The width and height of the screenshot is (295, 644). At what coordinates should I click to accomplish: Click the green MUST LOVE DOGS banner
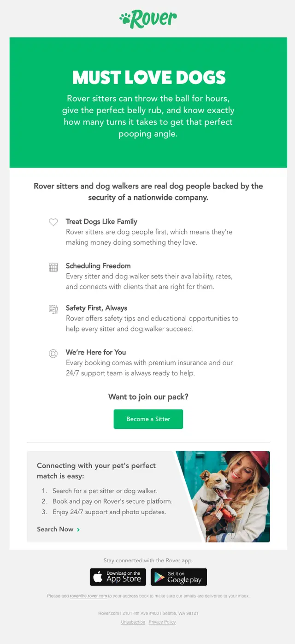148,102
